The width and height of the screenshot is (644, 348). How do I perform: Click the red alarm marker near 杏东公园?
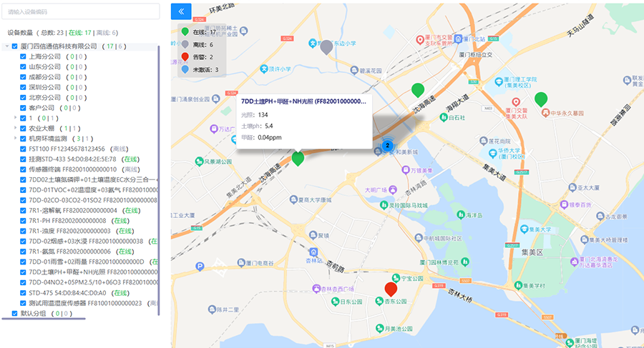click(391, 289)
